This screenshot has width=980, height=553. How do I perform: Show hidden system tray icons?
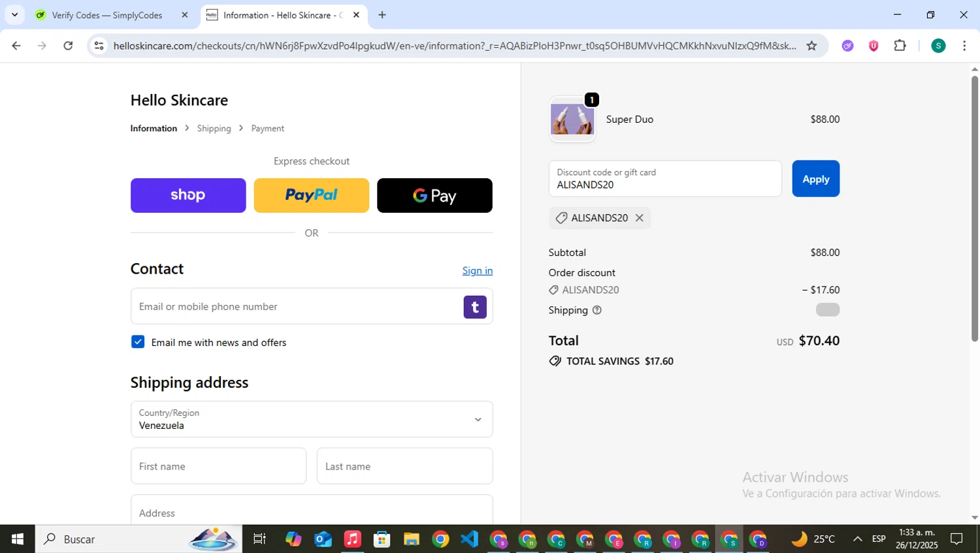point(857,539)
